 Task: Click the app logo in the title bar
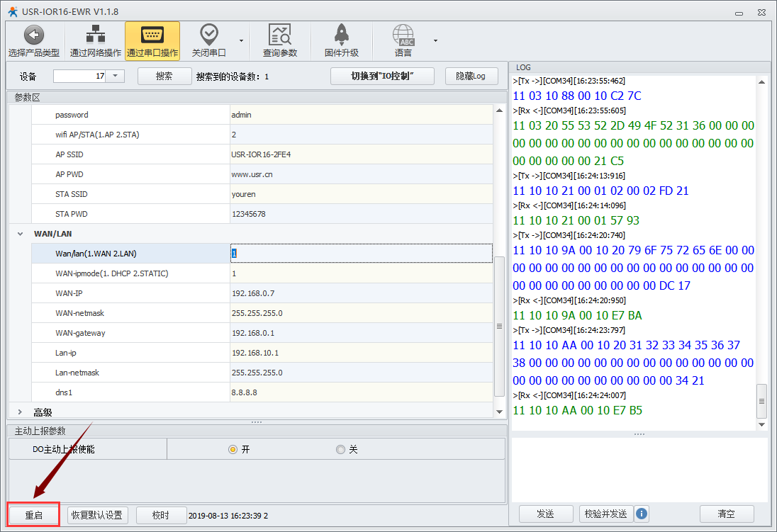pos(13,11)
